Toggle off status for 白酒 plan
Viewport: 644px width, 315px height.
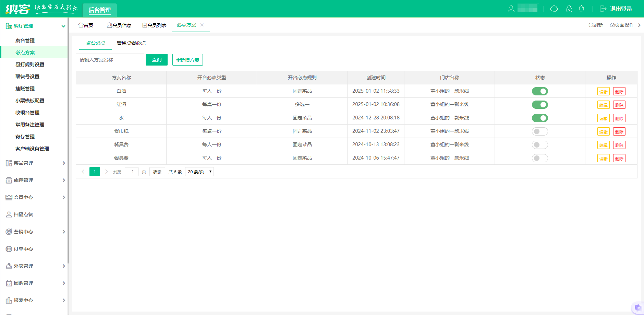pyautogui.click(x=540, y=91)
